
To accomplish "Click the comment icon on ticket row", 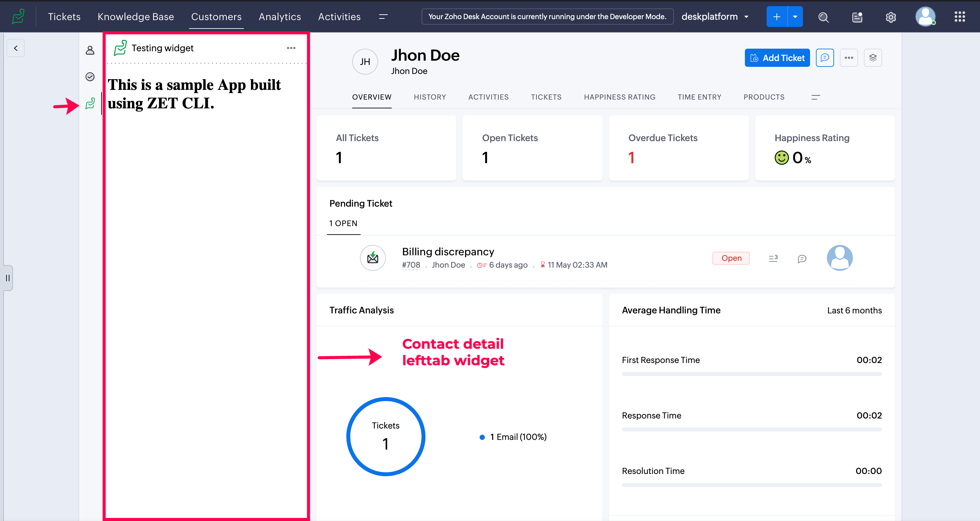I will pos(802,259).
